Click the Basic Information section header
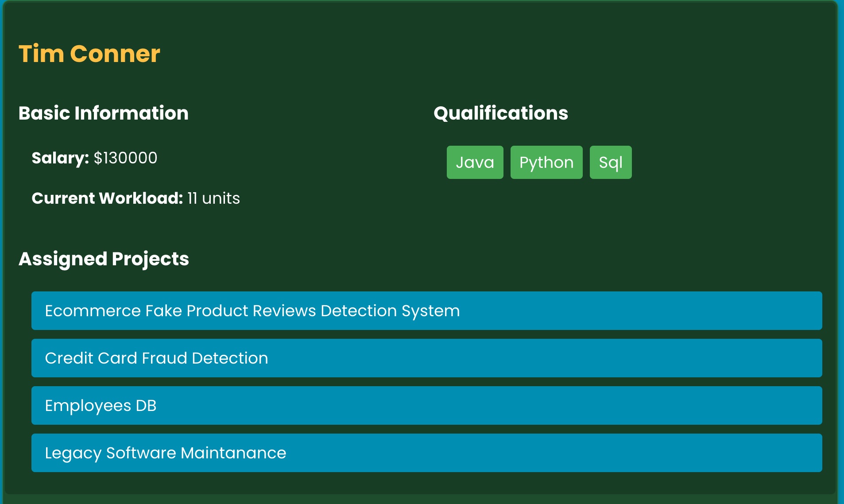This screenshot has width=844, height=504. point(103,113)
